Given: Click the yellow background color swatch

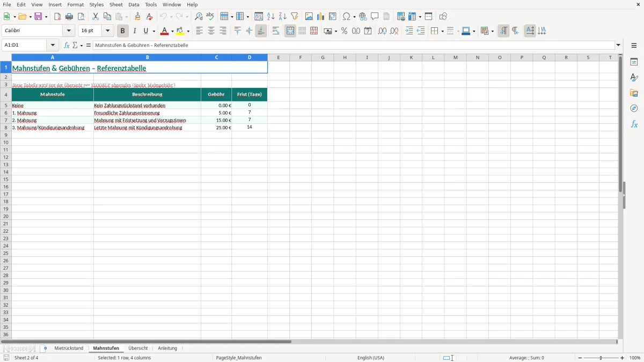Looking at the screenshot, I should tap(181, 31).
